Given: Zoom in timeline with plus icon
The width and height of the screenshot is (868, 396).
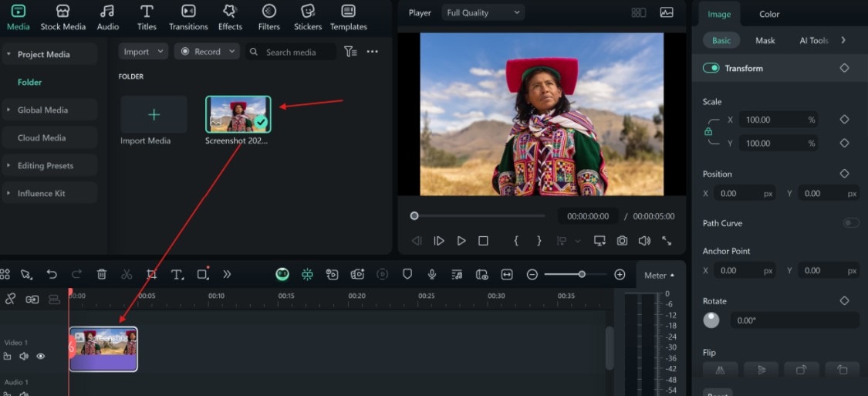Looking at the screenshot, I should [x=620, y=275].
